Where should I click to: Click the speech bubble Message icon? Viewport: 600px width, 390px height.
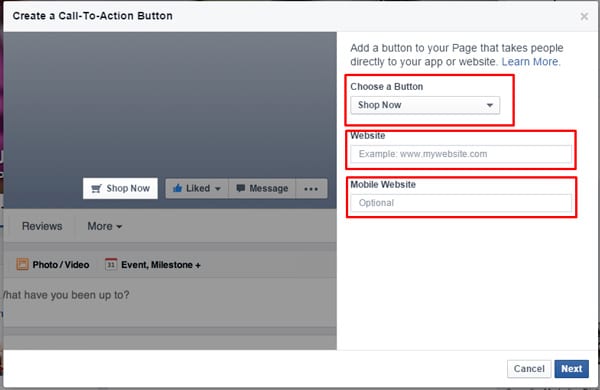tap(241, 188)
